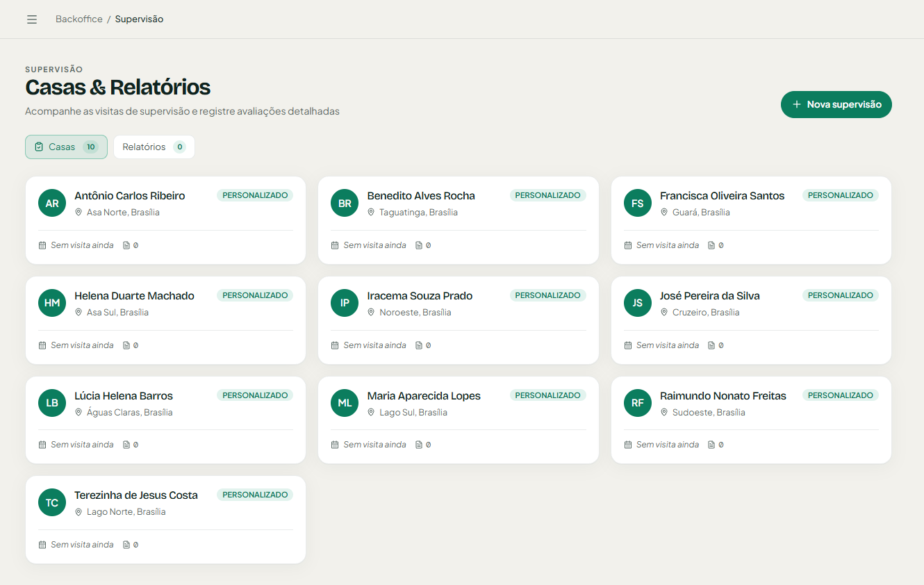924x585 pixels.
Task: Click the calendar icon on Benedito Alves Rocha's card
Action: tap(335, 245)
